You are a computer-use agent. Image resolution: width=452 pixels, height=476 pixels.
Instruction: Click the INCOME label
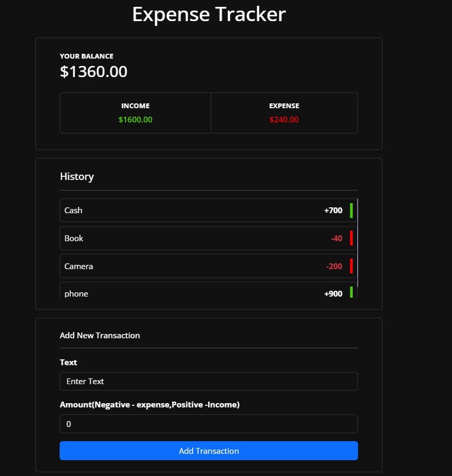(136, 106)
